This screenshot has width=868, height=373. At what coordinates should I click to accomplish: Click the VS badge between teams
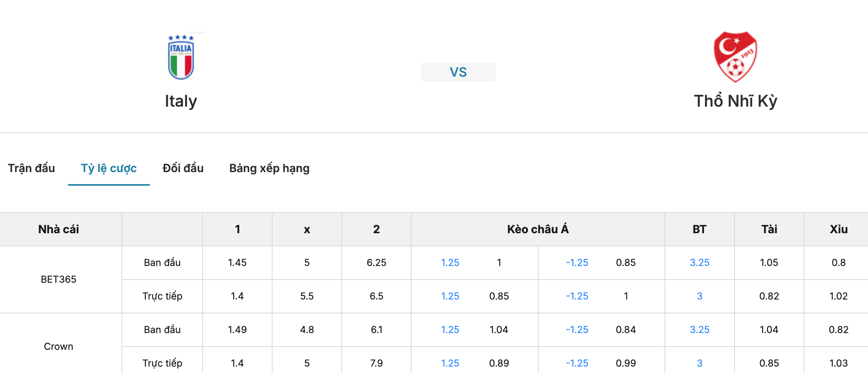click(458, 72)
